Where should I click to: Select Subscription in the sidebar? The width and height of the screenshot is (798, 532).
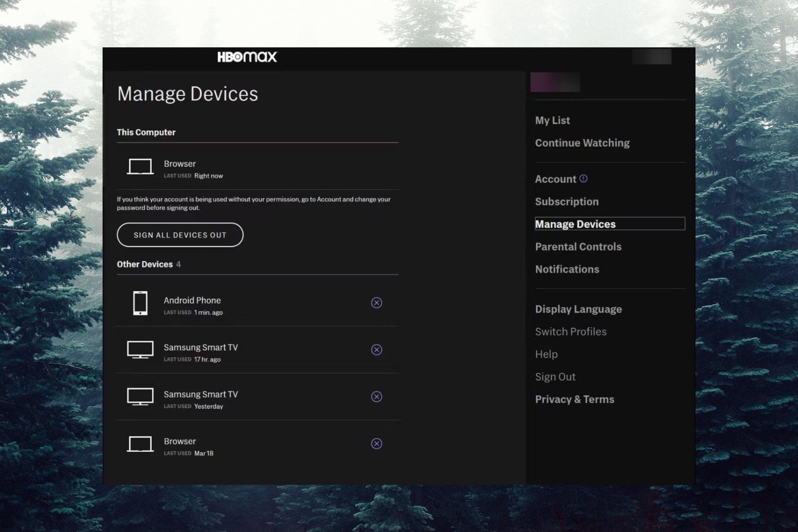[566, 202]
